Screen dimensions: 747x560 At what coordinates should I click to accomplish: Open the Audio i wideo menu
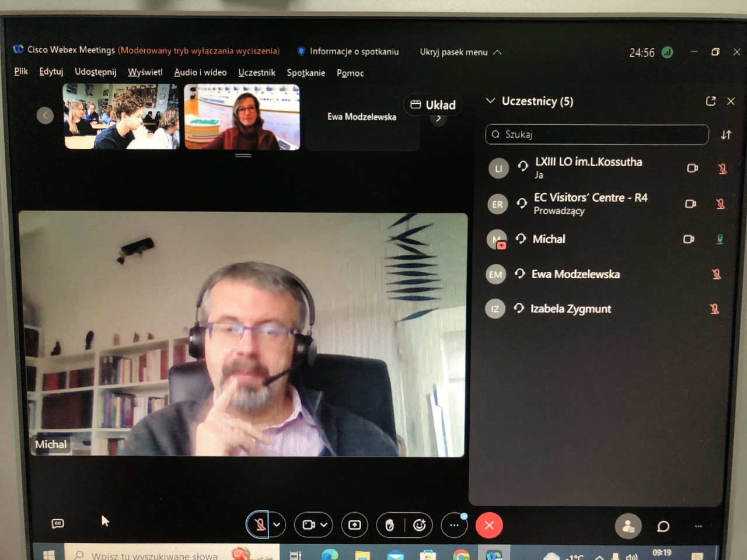(200, 72)
